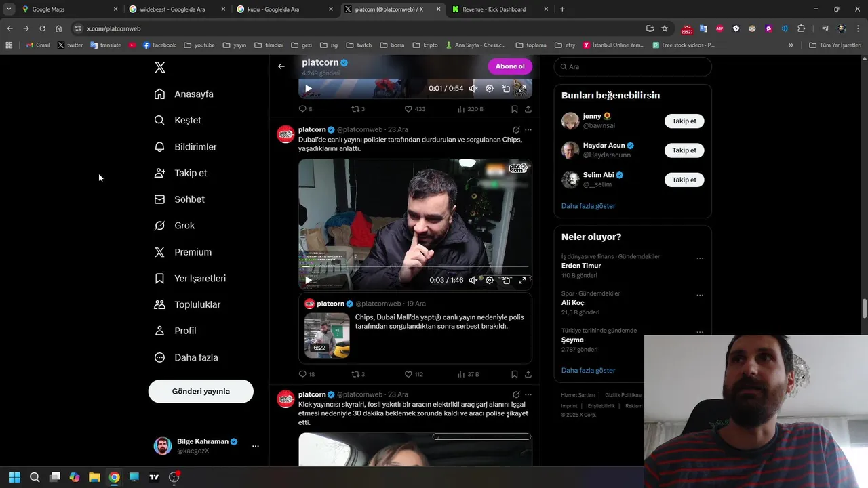Click Gönderi yayınla button
The height and width of the screenshot is (488, 868).
click(201, 391)
